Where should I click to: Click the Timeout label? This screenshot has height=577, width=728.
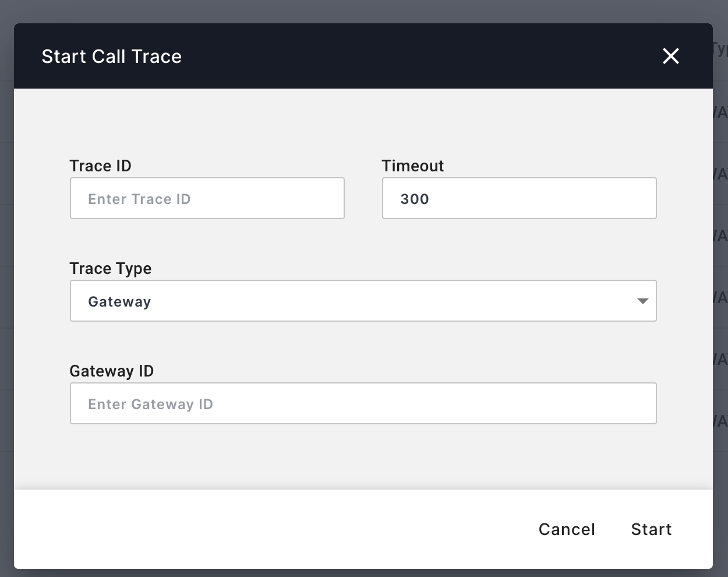(x=412, y=166)
